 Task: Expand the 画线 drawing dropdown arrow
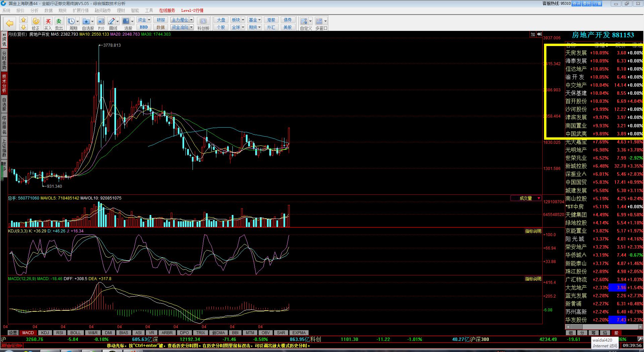point(118,21)
